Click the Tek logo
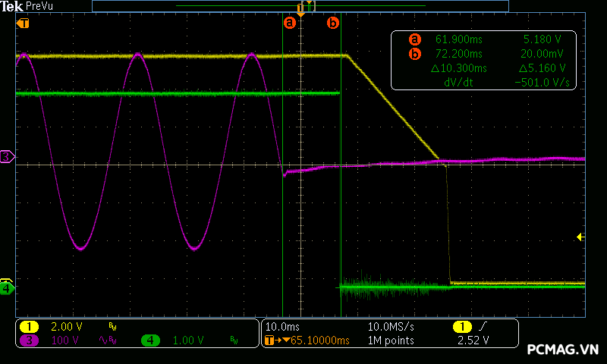 (x=12, y=6)
